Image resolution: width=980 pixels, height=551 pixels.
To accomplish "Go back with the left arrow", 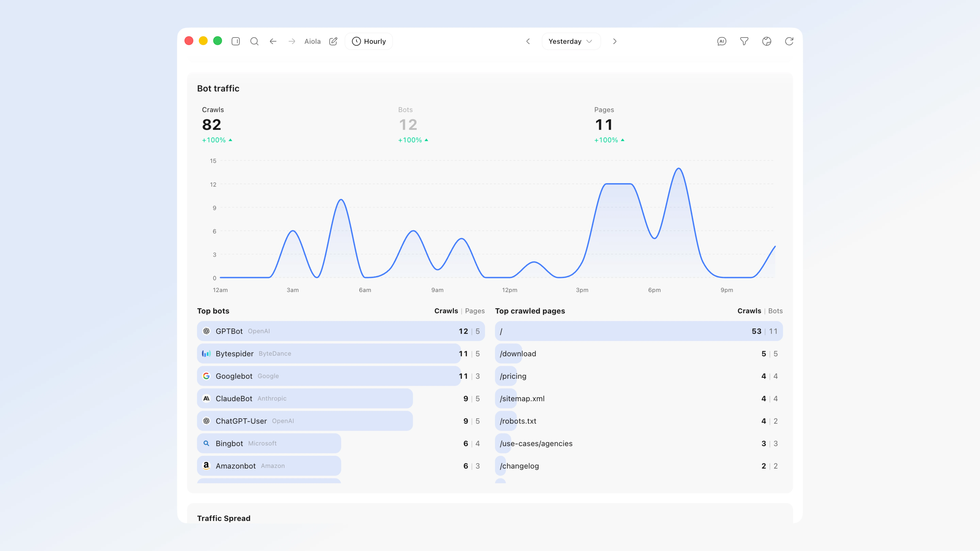I will pyautogui.click(x=273, y=41).
